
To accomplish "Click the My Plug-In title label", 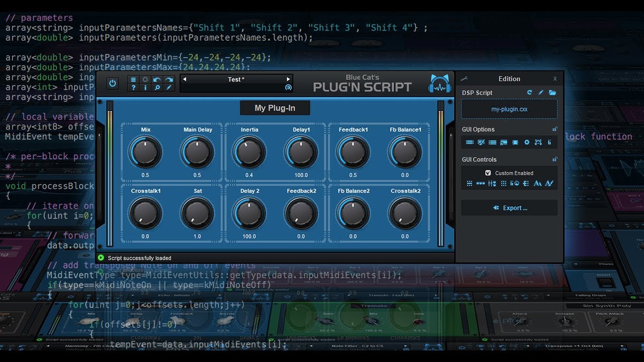I will click(275, 108).
